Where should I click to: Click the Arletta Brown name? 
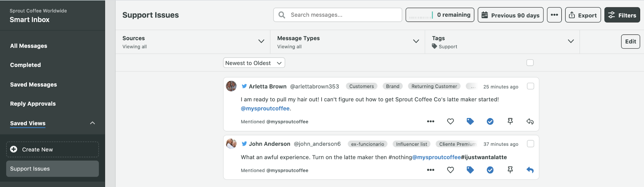tap(268, 86)
